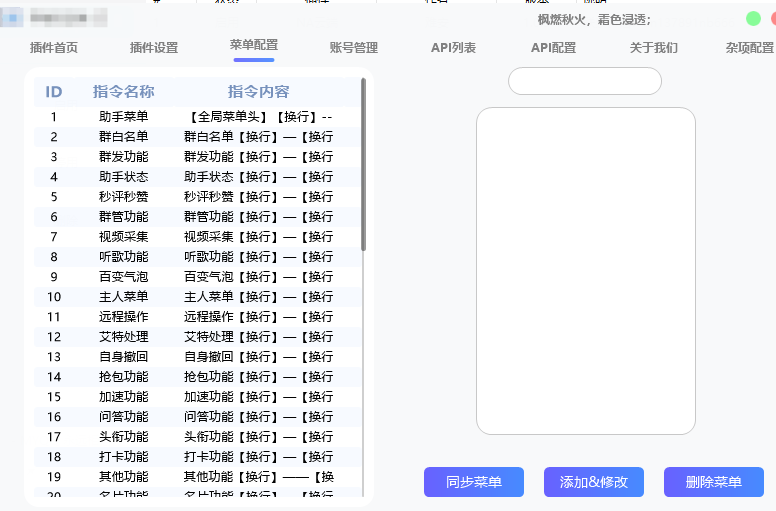The width and height of the screenshot is (776, 511).
Task: Select the 助手菜单 row
Action: click(197, 117)
